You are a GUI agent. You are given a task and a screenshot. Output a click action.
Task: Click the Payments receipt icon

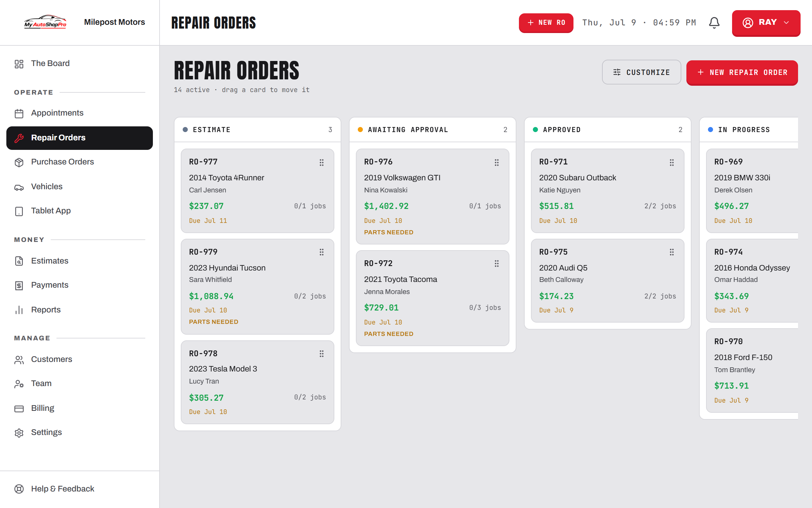coord(19,285)
